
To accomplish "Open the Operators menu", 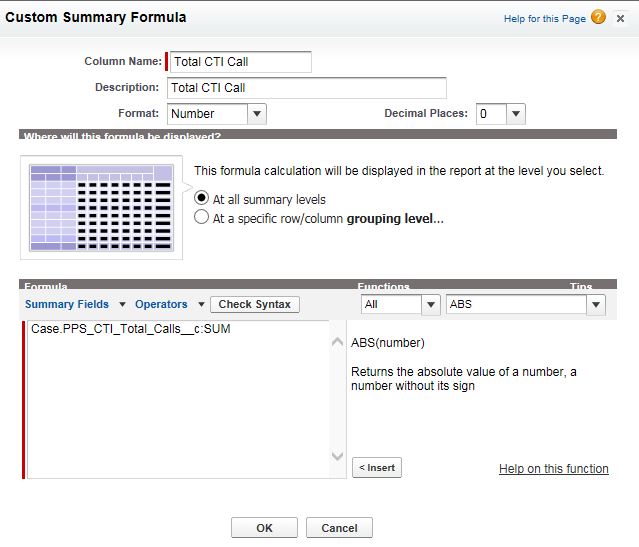I will 169,304.
